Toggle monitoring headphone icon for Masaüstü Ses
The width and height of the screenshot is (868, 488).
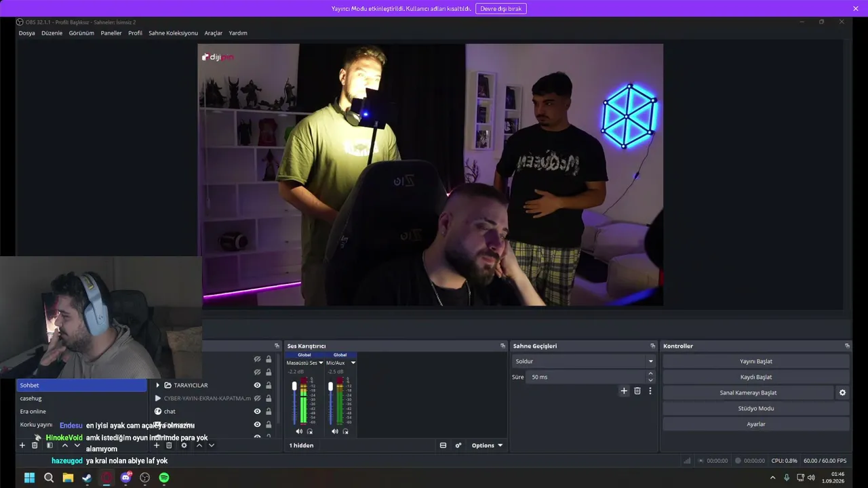click(310, 431)
